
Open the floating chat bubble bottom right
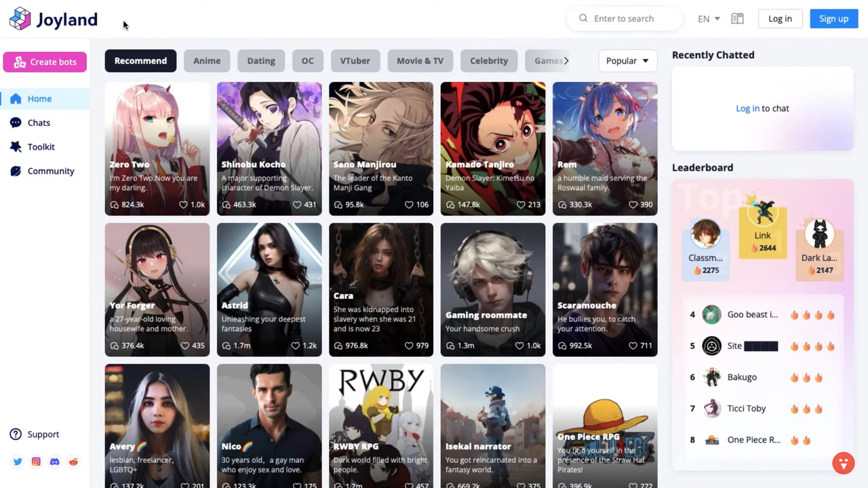pos(843,463)
